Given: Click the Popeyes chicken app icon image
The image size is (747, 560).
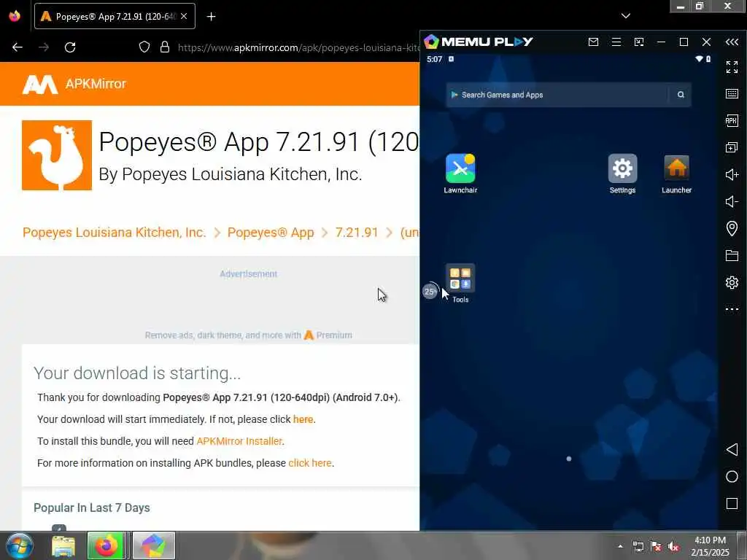Looking at the screenshot, I should [57, 155].
